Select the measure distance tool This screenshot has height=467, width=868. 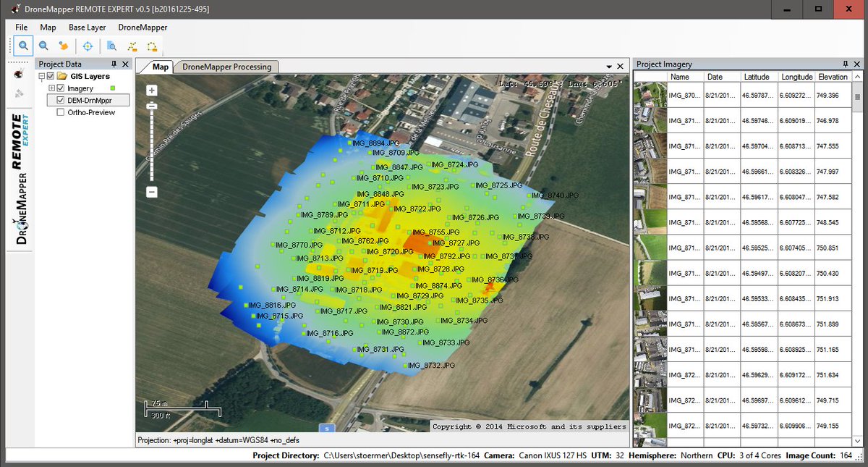[x=133, y=46]
